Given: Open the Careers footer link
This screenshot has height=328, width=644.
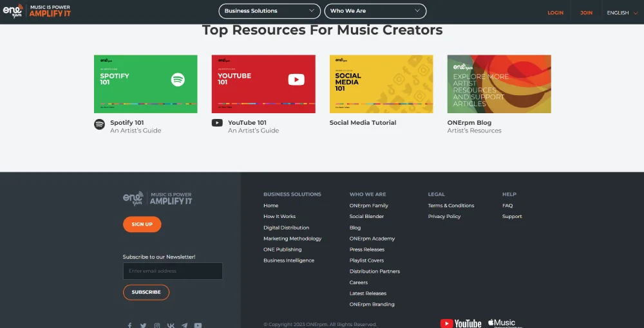Looking at the screenshot, I should [x=359, y=282].
